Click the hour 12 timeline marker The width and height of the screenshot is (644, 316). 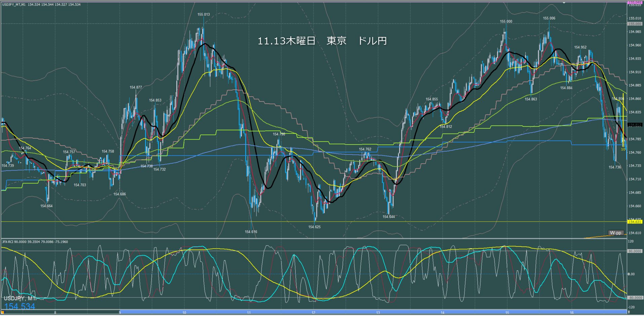[313, 313]
